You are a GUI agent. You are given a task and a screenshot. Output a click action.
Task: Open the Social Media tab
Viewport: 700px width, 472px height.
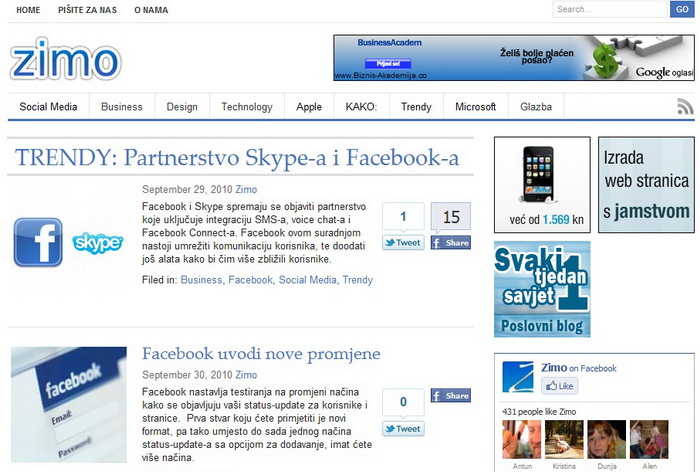(x=49, y=107)
